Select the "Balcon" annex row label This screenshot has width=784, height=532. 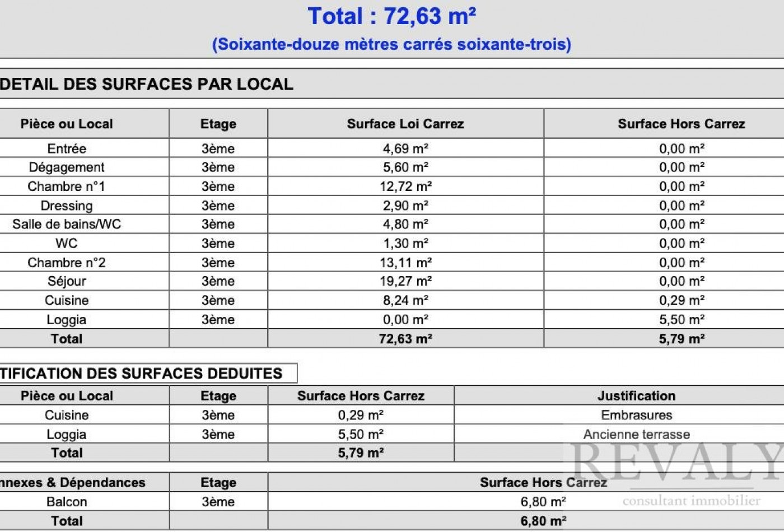pyautogui.click(x=67, y=502)
